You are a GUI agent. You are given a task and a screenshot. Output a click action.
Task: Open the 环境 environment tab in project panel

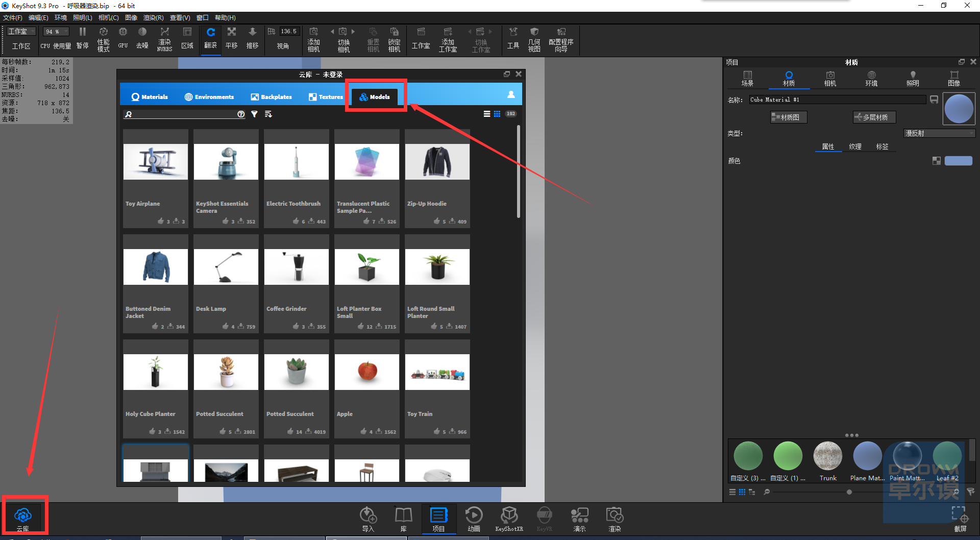pyautogui.click(x=872, y=79)
